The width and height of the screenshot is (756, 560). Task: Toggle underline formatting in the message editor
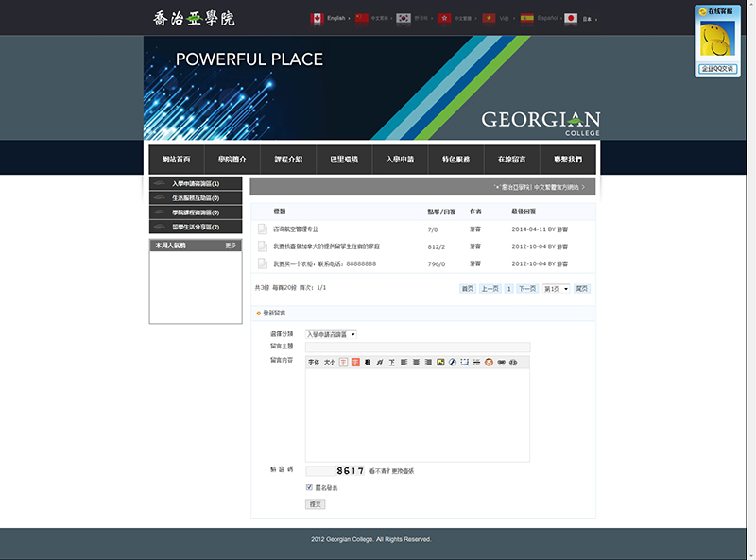(391, 362)
